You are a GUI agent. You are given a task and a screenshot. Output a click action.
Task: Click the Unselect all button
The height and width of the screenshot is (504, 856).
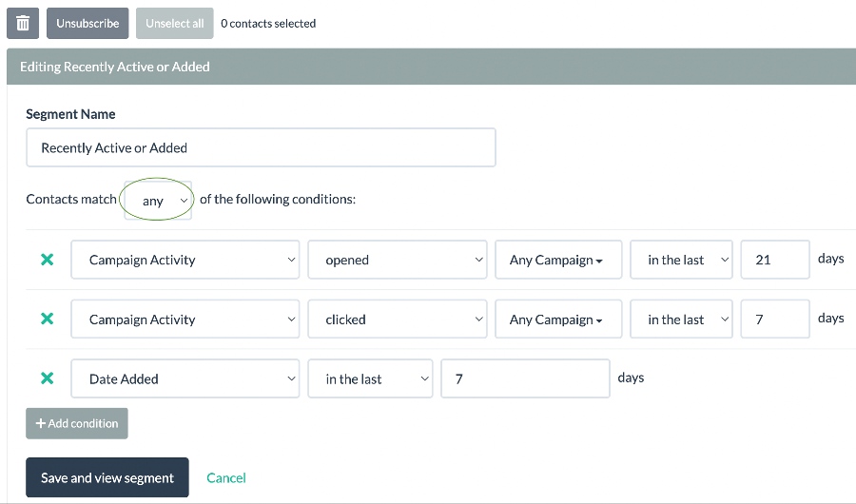pos(175,24)
